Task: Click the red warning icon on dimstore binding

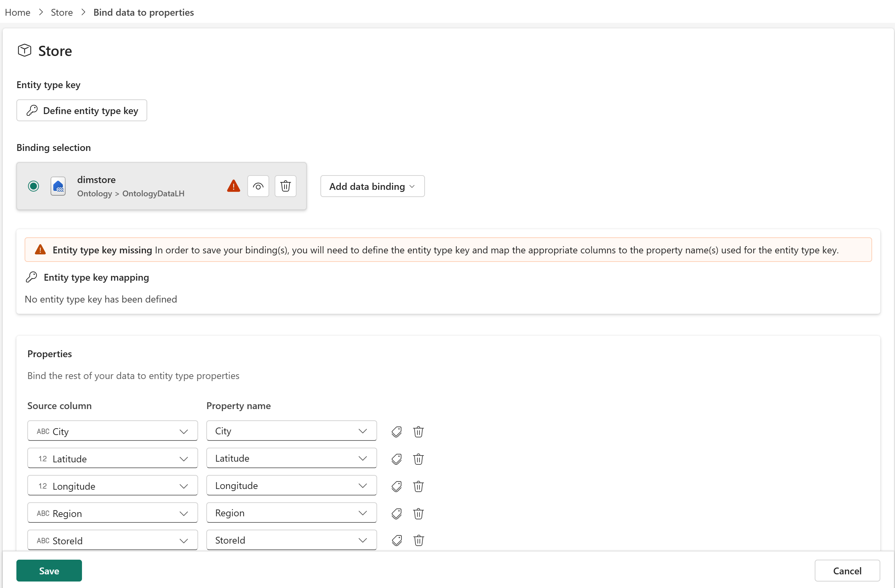Action: pos(234,186)
